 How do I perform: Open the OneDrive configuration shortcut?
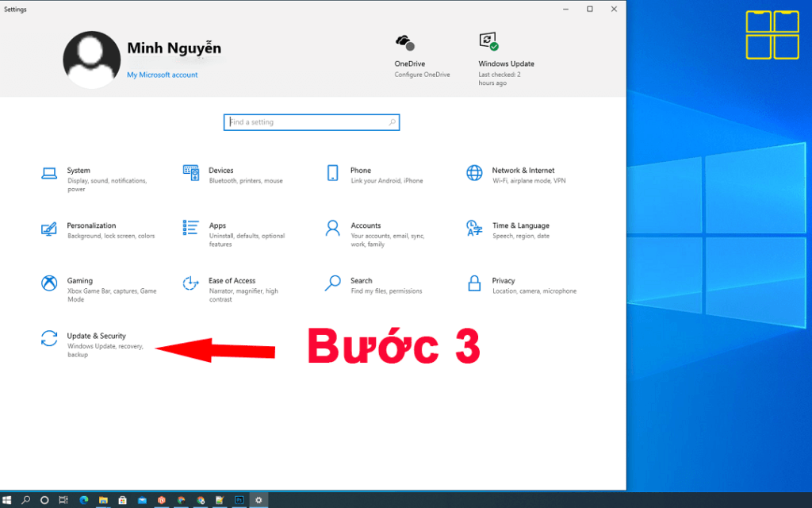pos(410,53)
